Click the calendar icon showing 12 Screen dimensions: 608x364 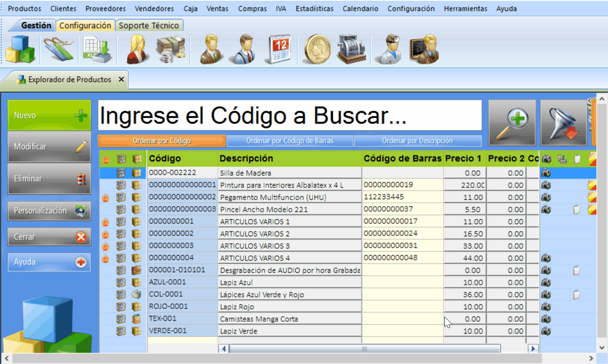pyautogui.click(x=280, y=49)
